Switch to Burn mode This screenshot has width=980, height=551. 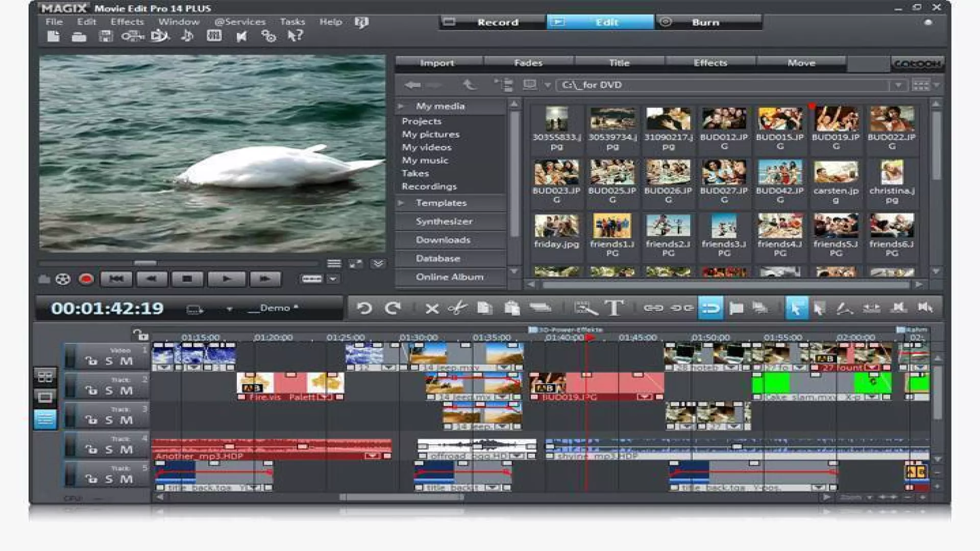[x=705, y=22]
